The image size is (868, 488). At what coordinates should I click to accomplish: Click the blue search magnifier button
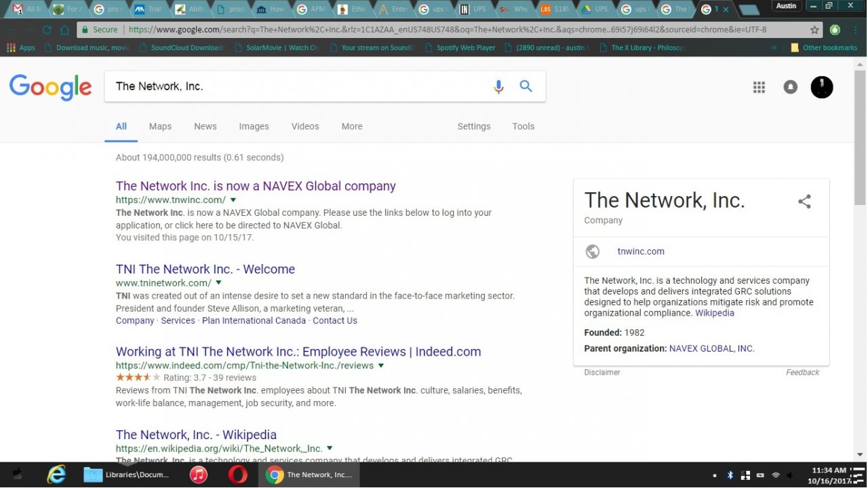tap(526, 86)
